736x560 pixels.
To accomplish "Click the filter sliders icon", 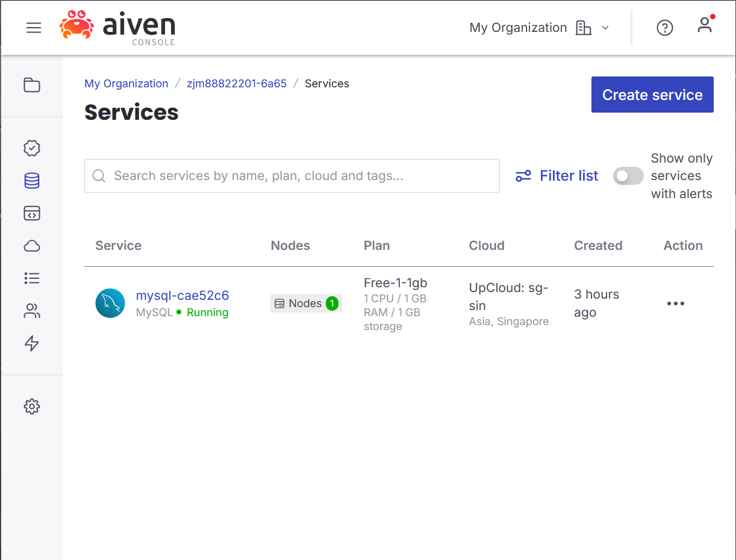I will point(523,176).
